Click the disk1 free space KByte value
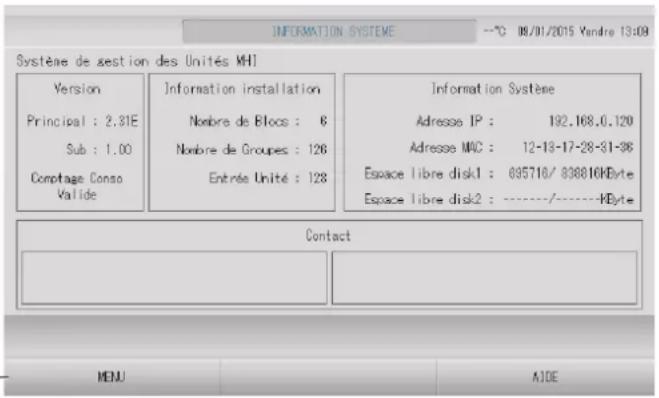 571,173
